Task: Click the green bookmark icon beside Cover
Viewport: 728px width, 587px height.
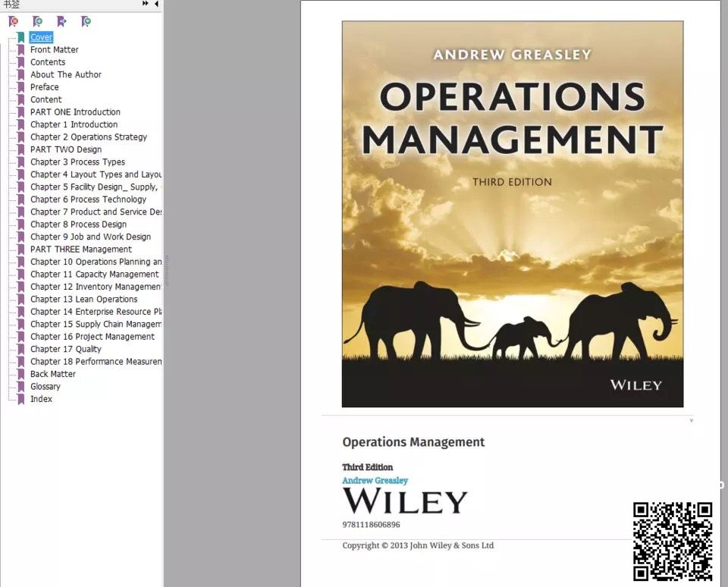Action: tap(20, 37)
